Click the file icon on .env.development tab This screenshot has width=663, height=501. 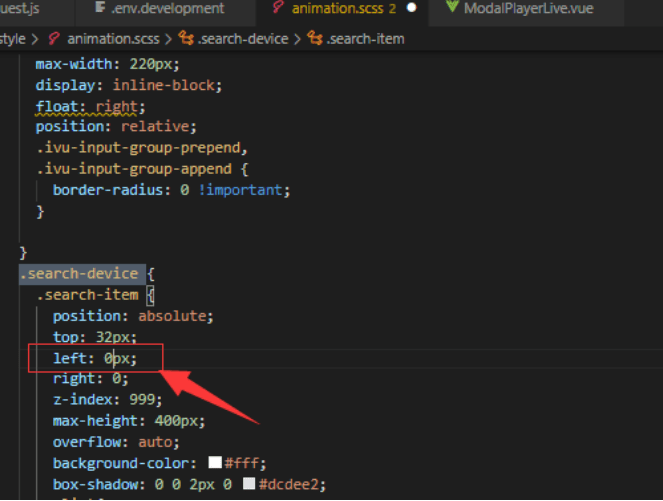100,9
